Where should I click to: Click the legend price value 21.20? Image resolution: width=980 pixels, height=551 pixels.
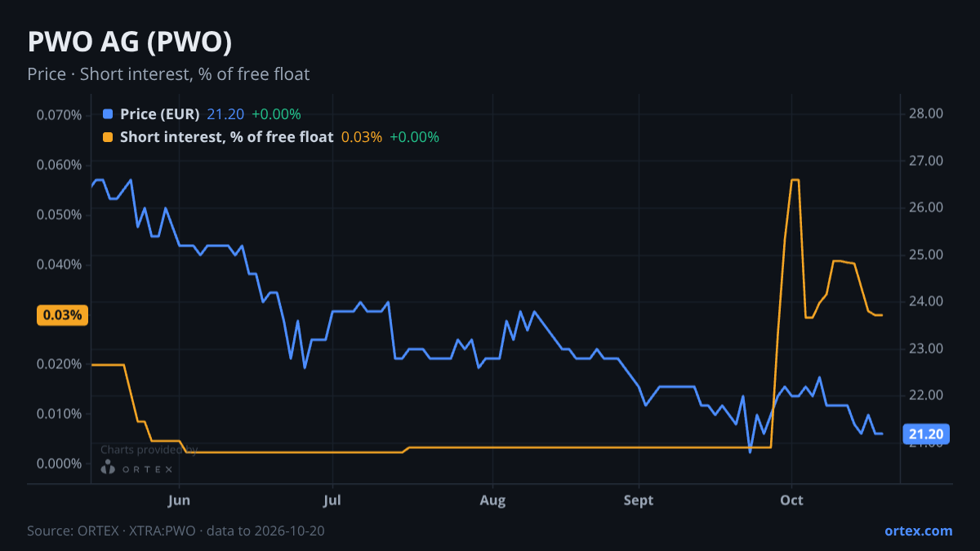point(225,114)
